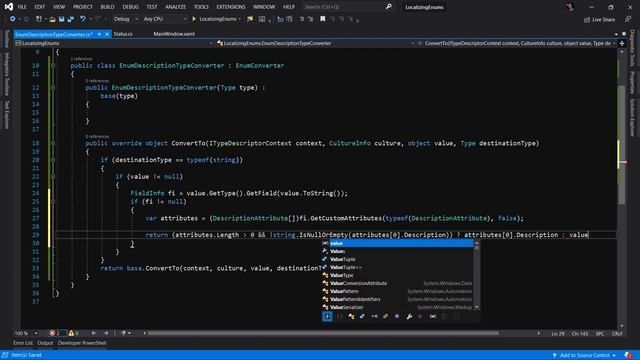
Task: Click the user account avatar
Action: [x=570, y=7]
